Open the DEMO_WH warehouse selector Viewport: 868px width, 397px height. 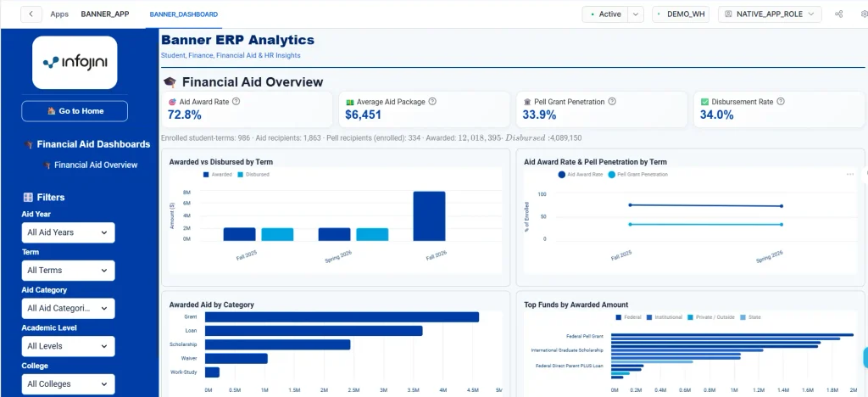681,14
